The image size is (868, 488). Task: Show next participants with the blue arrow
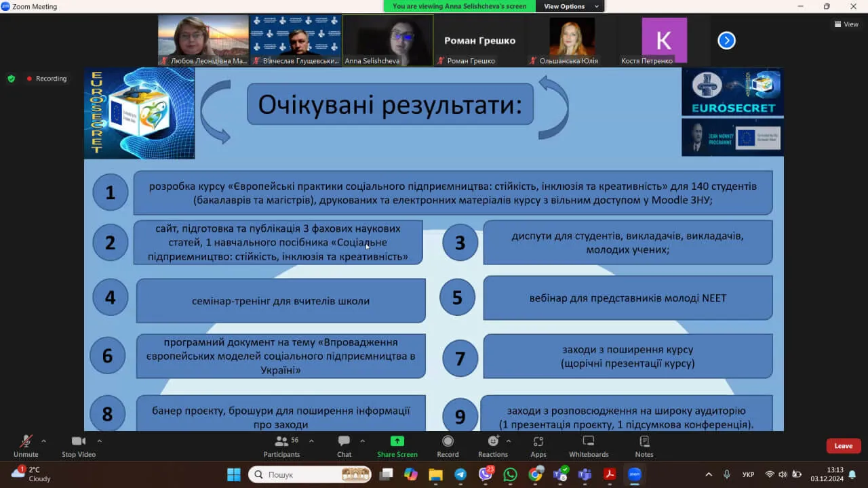(726, 41)
